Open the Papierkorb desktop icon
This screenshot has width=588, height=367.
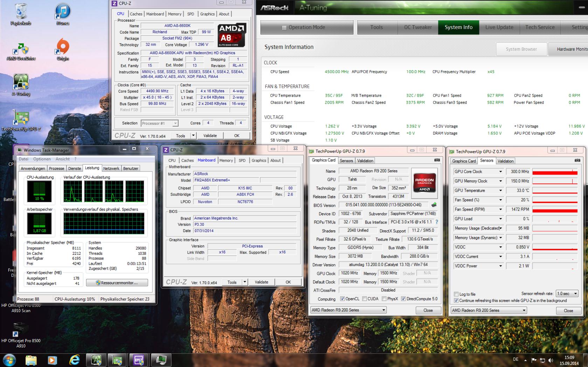point(21,14)
